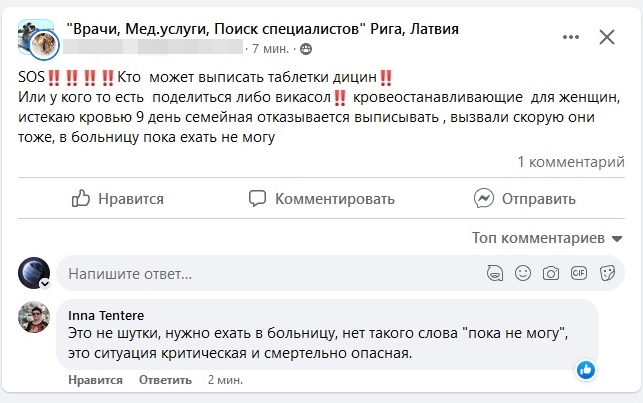Click the avatar sticker icon in reply field
Viewport: 643px width, 403px height.
coord(494,272)
